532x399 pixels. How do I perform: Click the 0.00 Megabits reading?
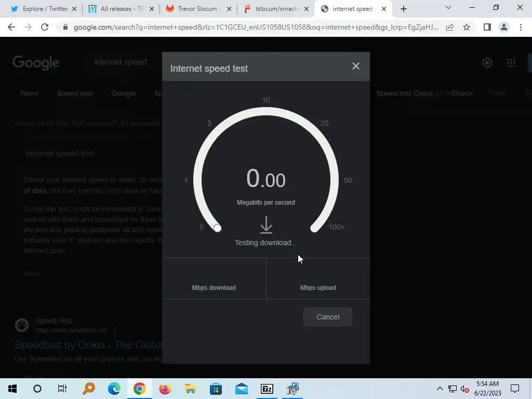tap(266, 179)
